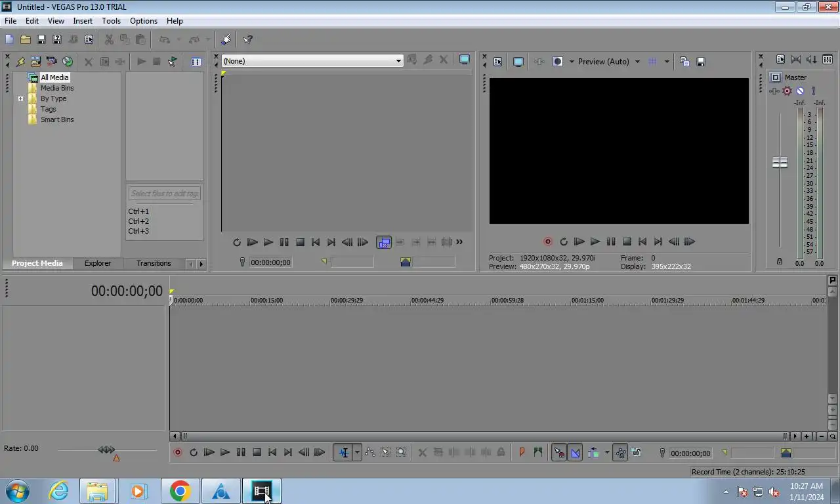The height and width of the screenshot is (504, 840).
Task: Open the Overlays grid dropdown arrow
Action: point(666,62)
